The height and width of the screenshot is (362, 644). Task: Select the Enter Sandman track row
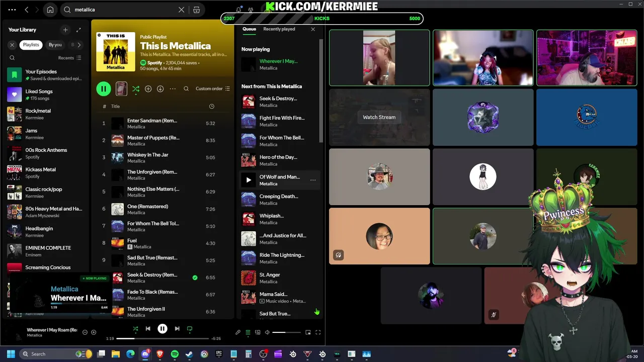pyautogui.click(x=162, y=123)
